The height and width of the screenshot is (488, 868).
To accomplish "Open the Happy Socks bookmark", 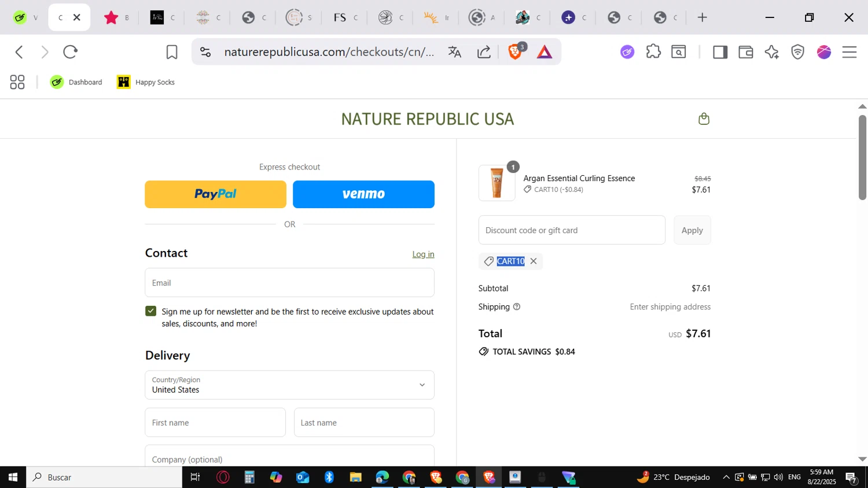I will click(x=146, y=82).
